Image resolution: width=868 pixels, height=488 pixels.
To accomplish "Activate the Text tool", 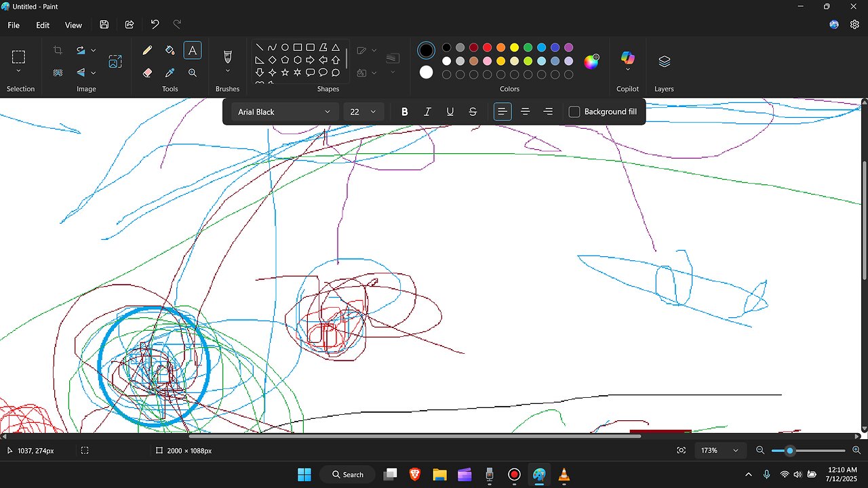I will coord(193,50).
